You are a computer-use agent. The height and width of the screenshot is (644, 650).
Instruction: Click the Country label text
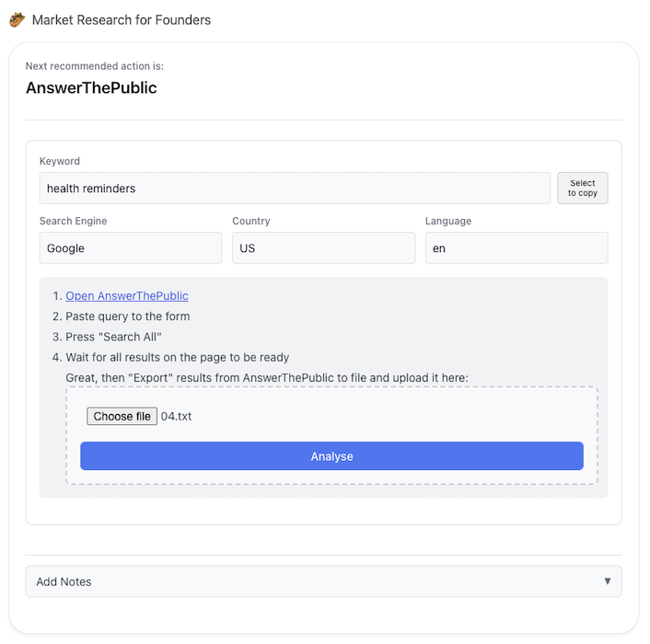(251, 221)
